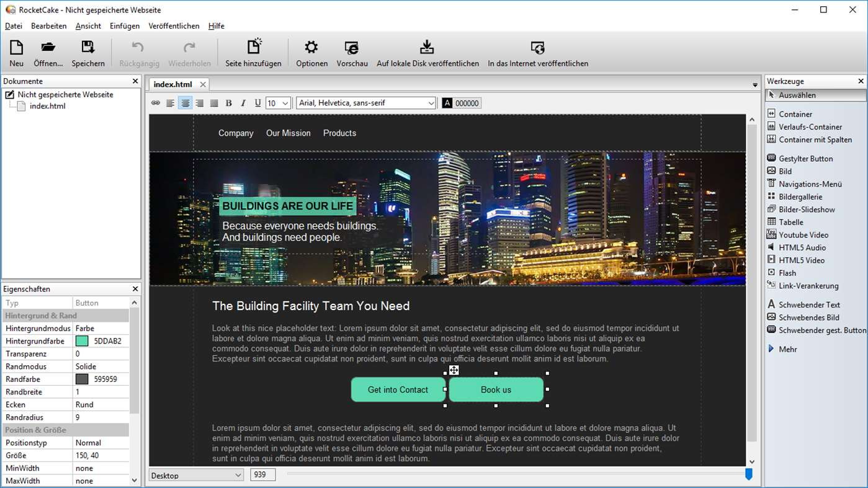Open the Optionen gear icon
868x488 pixels.
coord(311,48)
